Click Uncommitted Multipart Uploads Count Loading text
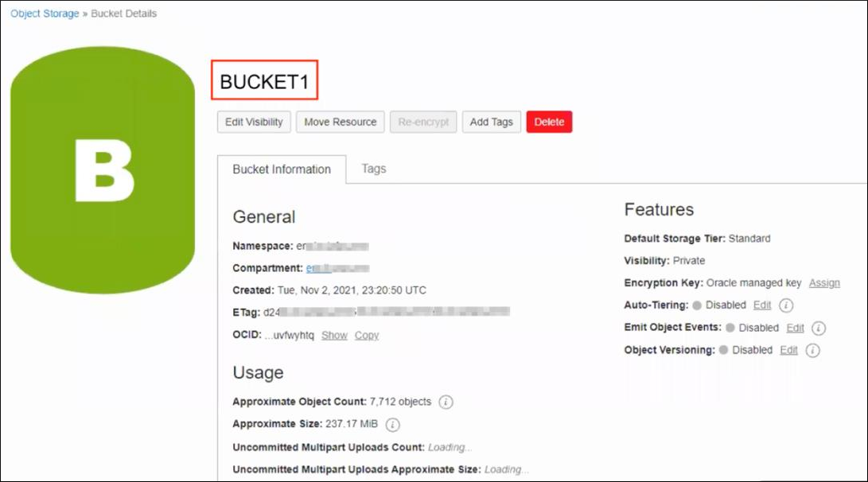Screen dimensions: 868x482 (x=450, y=447)
